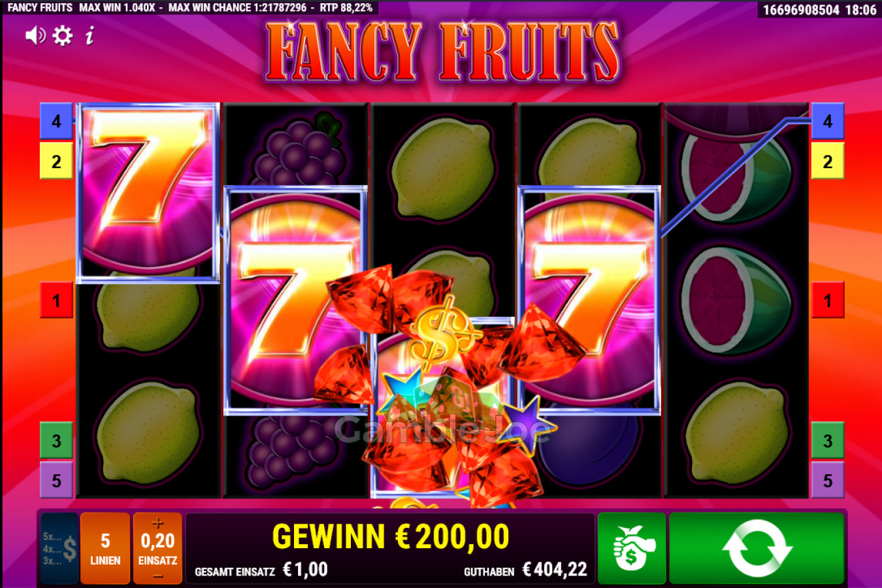
Task: Click the 7 symbol on first reel
Action: coord(148,193)
